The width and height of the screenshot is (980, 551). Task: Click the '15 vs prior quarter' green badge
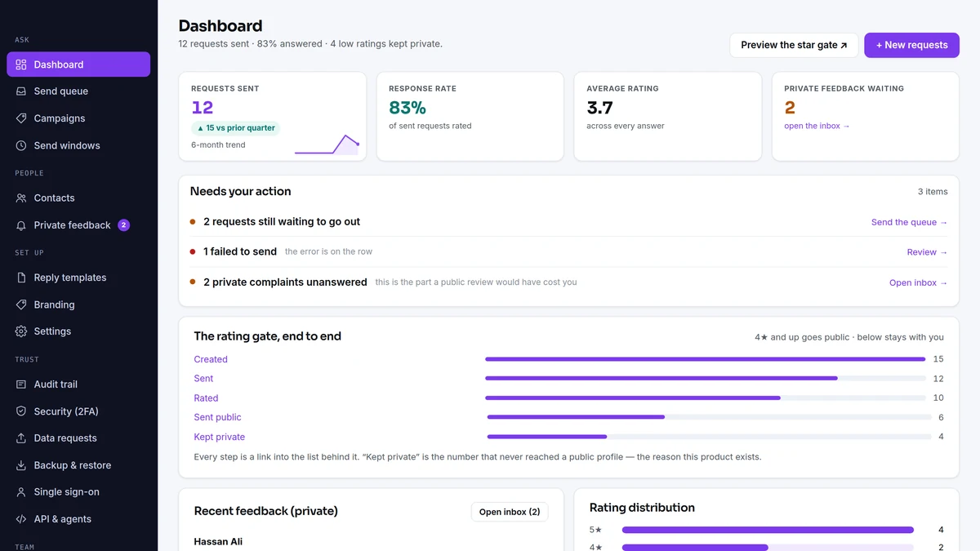point(236,128)
